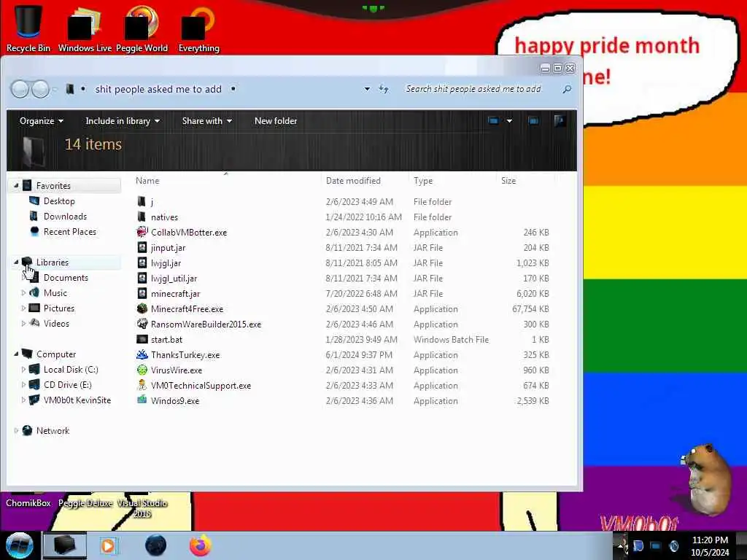The width and height of the screenshot is (747, 560).
Task: Select the VirusWire.exe file icon
Action: 142,370
